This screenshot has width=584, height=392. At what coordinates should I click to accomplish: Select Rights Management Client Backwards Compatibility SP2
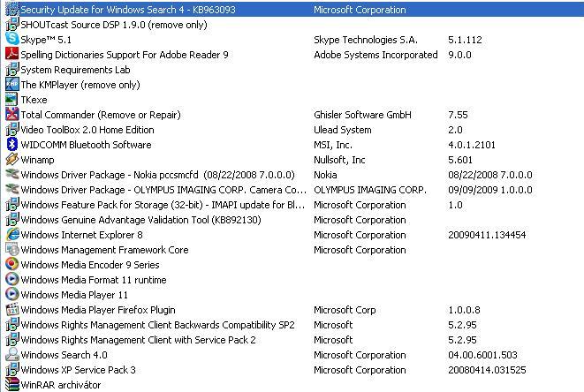click(157, 325)
